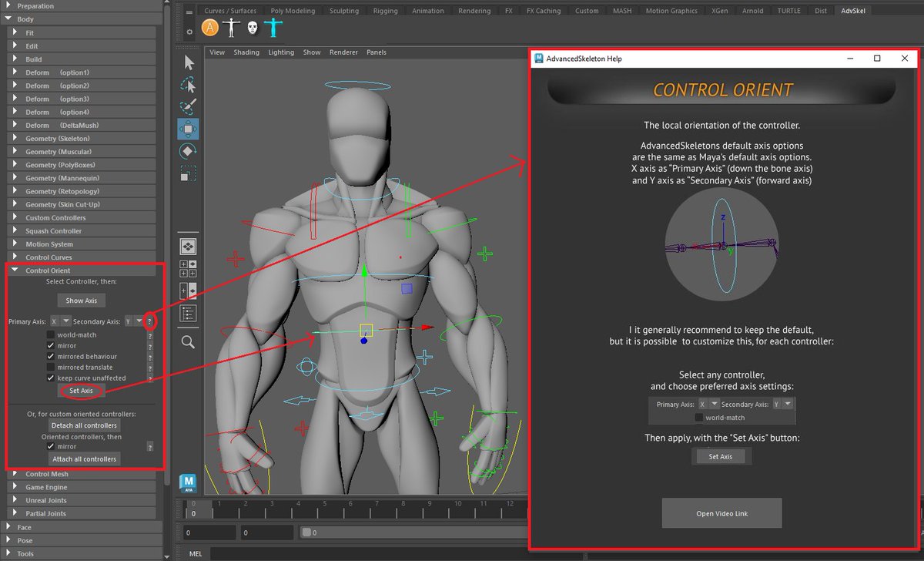
Task: Activate the Paint Selection brush tool
Action: (x=189, y=106)
